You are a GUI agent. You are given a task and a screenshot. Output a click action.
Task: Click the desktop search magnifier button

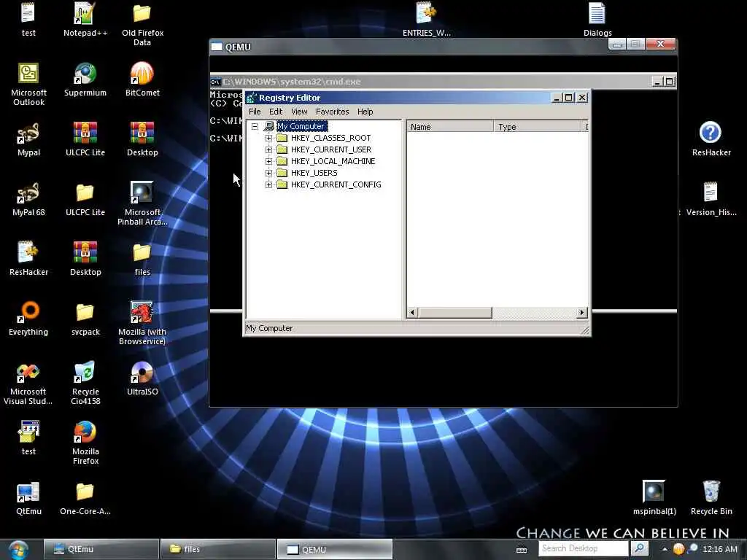coord(639,548)
